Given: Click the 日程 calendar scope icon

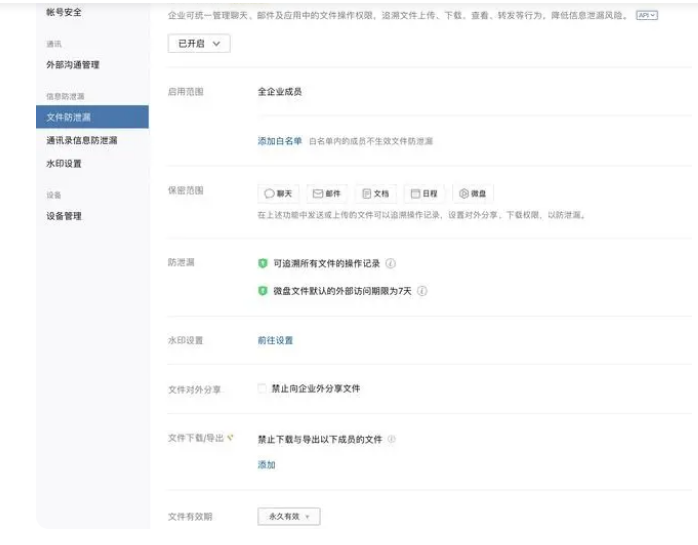Looking at the screenshot, I should click(424, 194).
